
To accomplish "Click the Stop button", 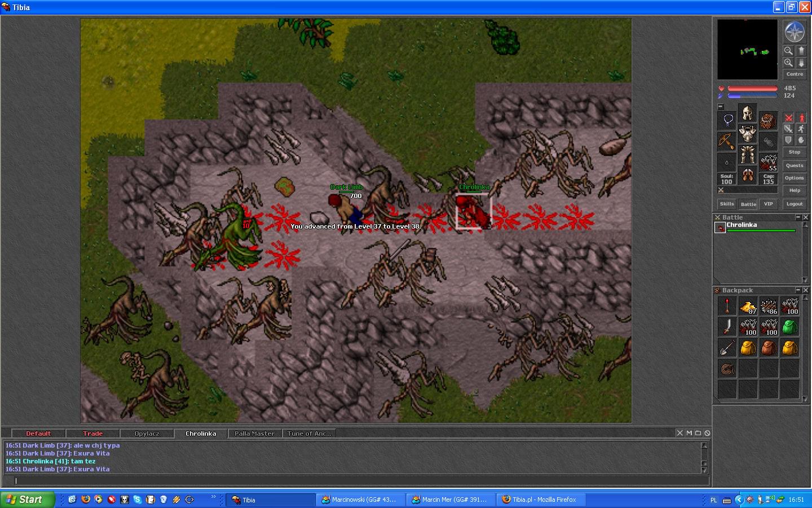I will pos(795,152).
